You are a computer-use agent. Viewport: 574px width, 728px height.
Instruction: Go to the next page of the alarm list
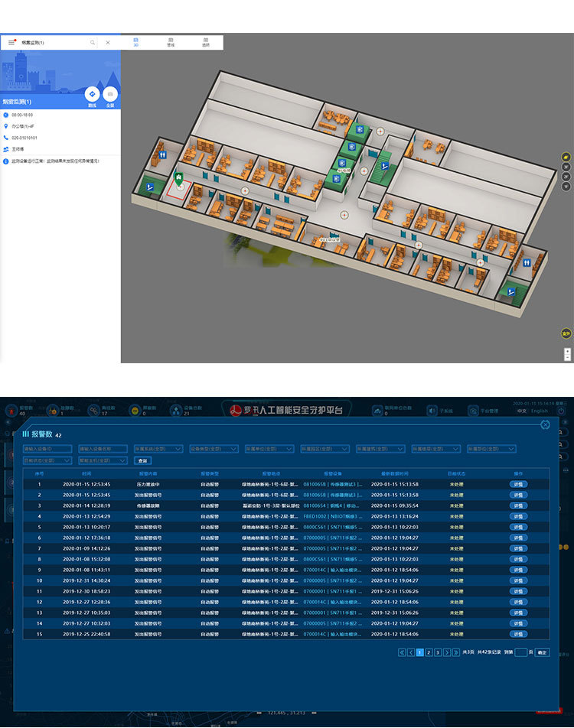[447, 652]
